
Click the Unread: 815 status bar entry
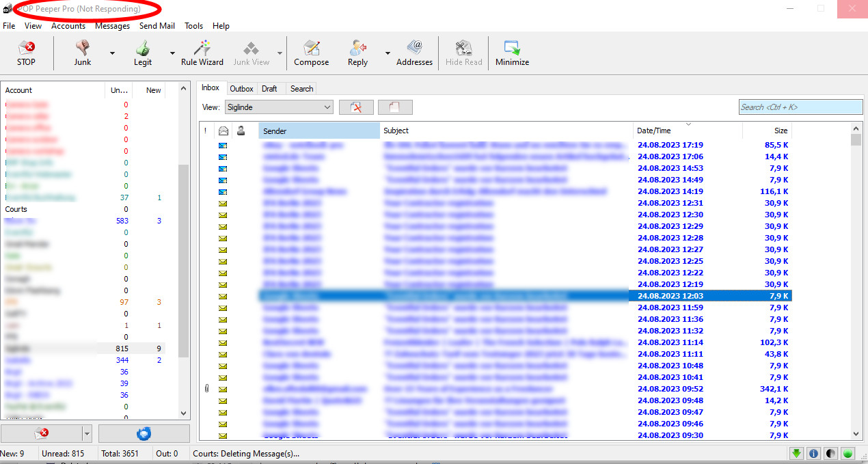click(64, 453)
